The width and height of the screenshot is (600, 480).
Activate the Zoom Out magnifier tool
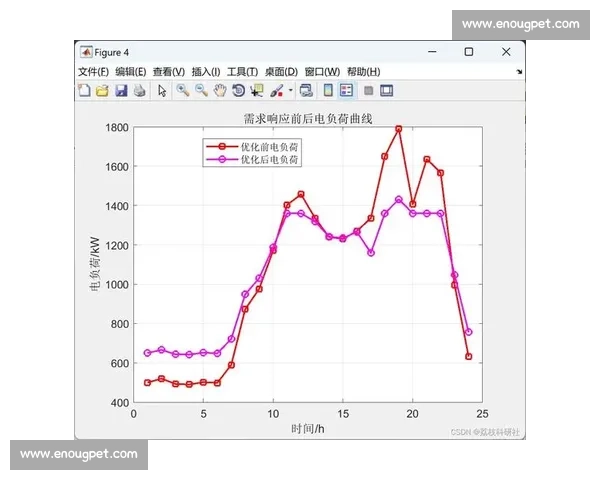click(201, 90)
